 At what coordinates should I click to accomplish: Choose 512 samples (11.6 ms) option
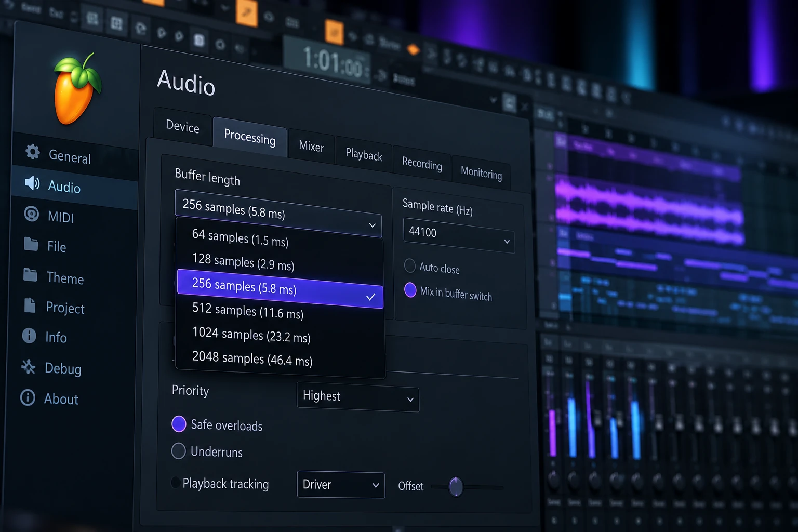[x=280, y=312]
